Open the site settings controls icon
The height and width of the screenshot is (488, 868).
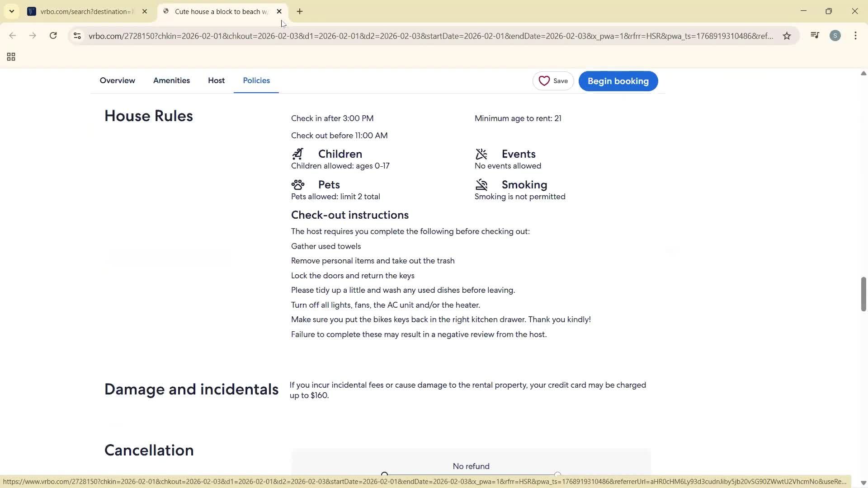point(77,36)
